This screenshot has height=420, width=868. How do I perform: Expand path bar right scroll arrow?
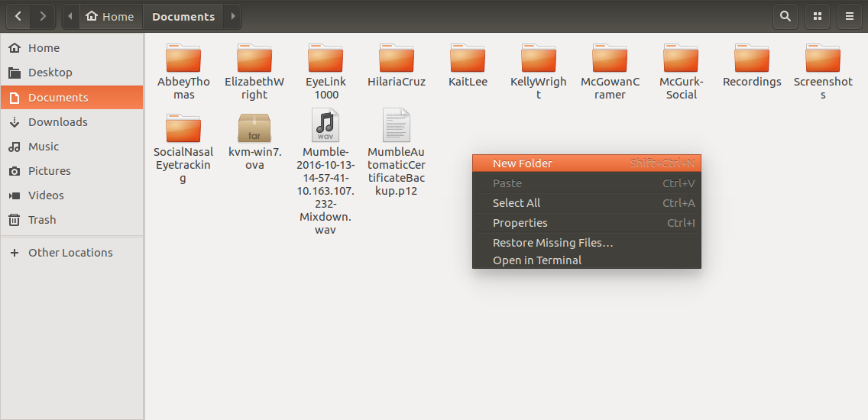pos(233,16)
